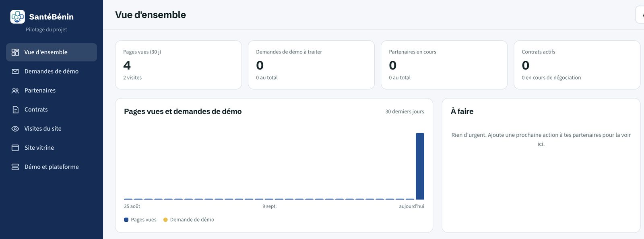Click "0 en cours de négociation" text
Screen dimensions: 644x239
click(x=551, y=78)
